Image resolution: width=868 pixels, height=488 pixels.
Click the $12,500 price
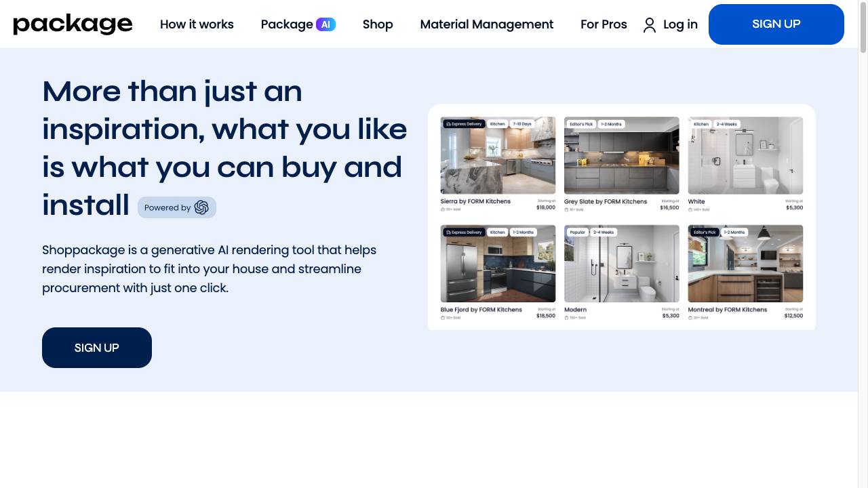point(793,316)
